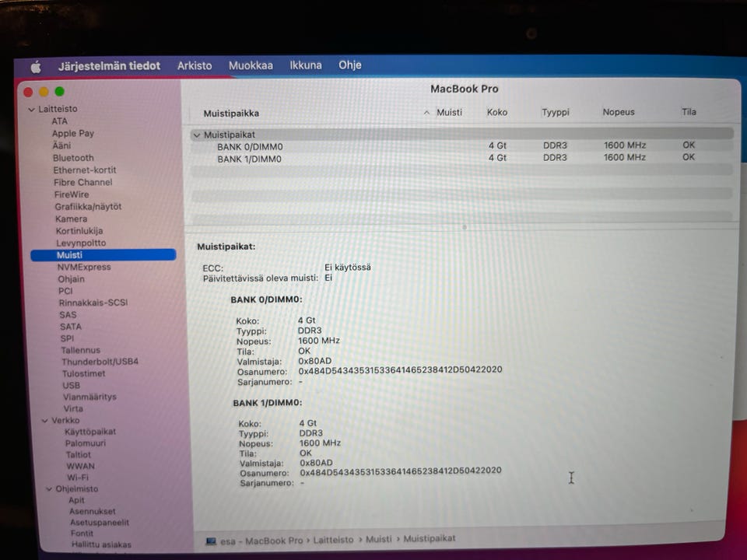747x560 pixels.
Task: Open the Ohje menu
Action: (349, 65)
